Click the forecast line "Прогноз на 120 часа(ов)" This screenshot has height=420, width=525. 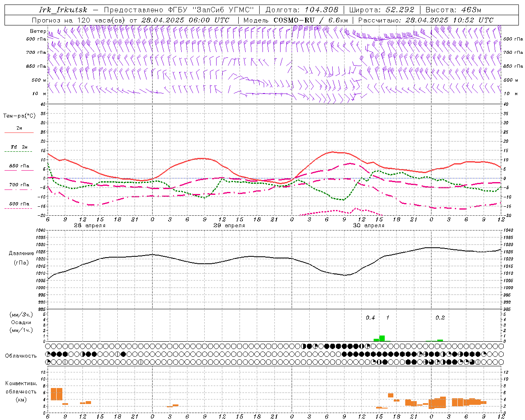(79, 20)
